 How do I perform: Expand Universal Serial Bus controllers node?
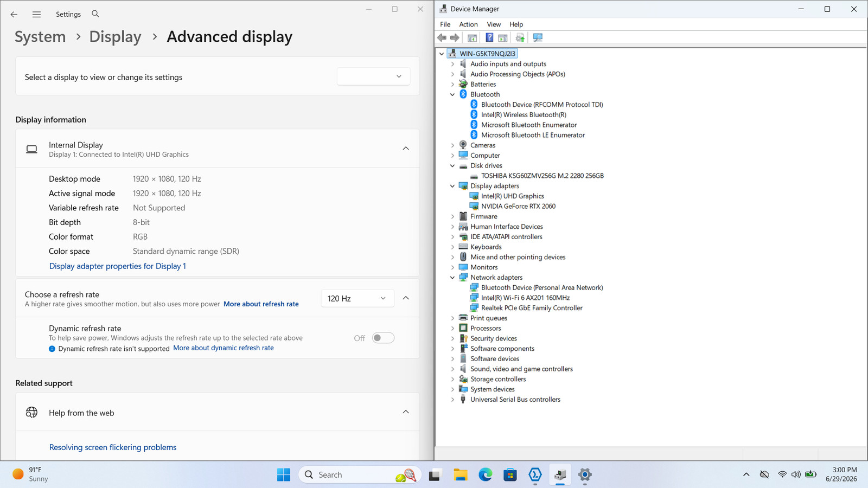[452, 400]
